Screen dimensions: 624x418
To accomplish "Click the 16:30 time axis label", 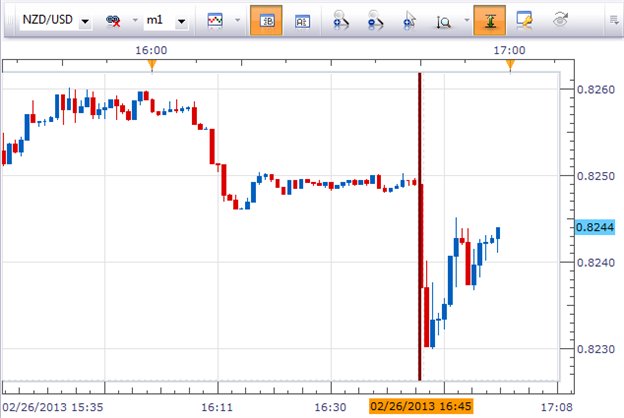I will [330, 407].
